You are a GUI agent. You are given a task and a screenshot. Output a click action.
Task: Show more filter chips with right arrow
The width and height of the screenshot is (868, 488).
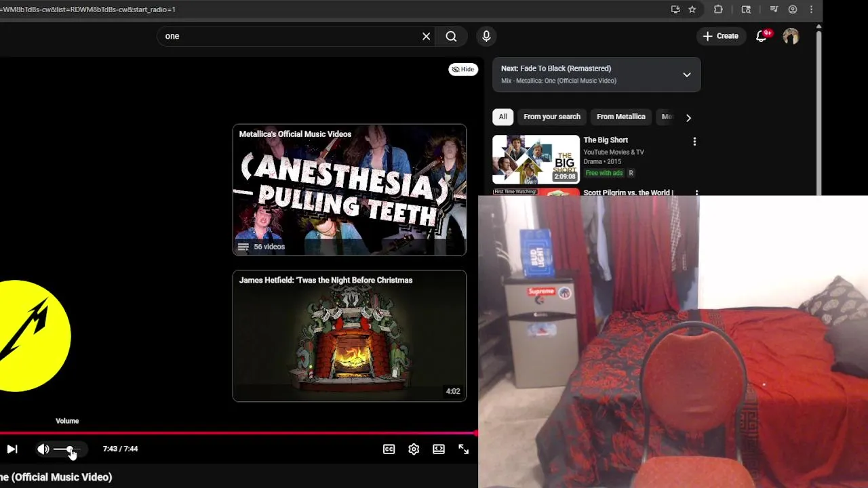coord(688,117)
